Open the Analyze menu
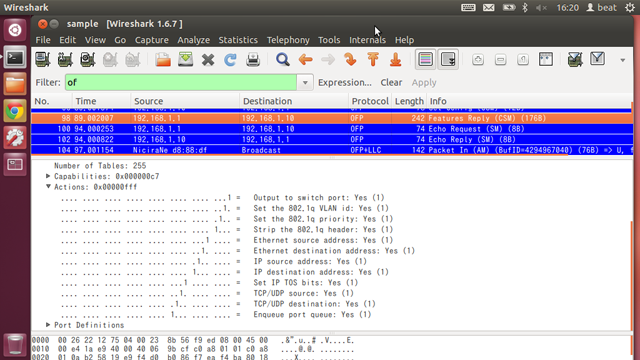This screenshot has width=640, height=360. point(193,40)
